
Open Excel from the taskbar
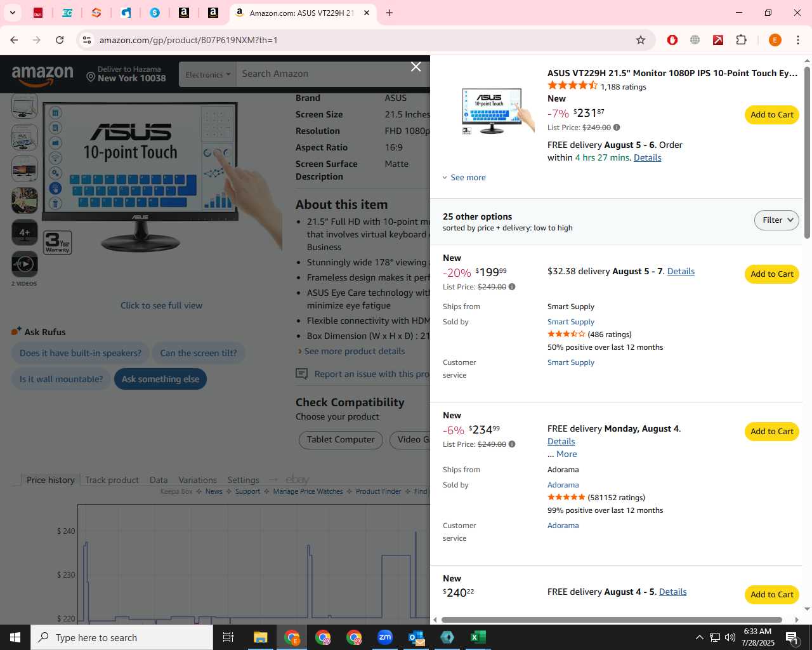point(478,637)
